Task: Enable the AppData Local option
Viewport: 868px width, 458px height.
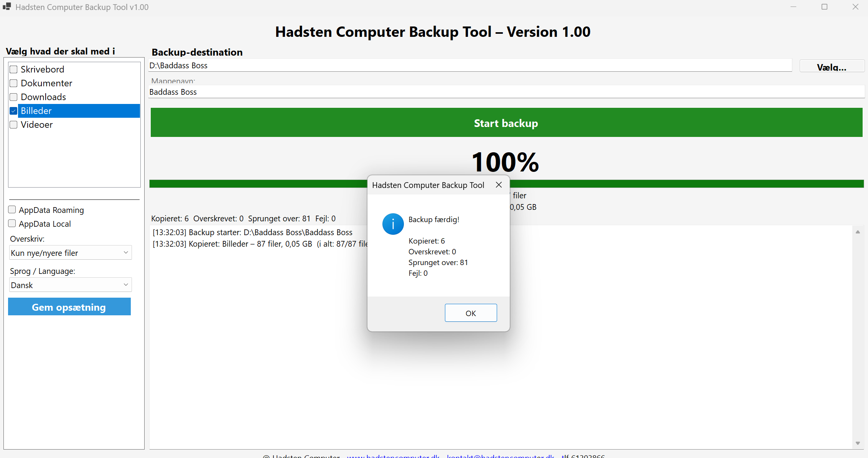Action: click(12, 224)
